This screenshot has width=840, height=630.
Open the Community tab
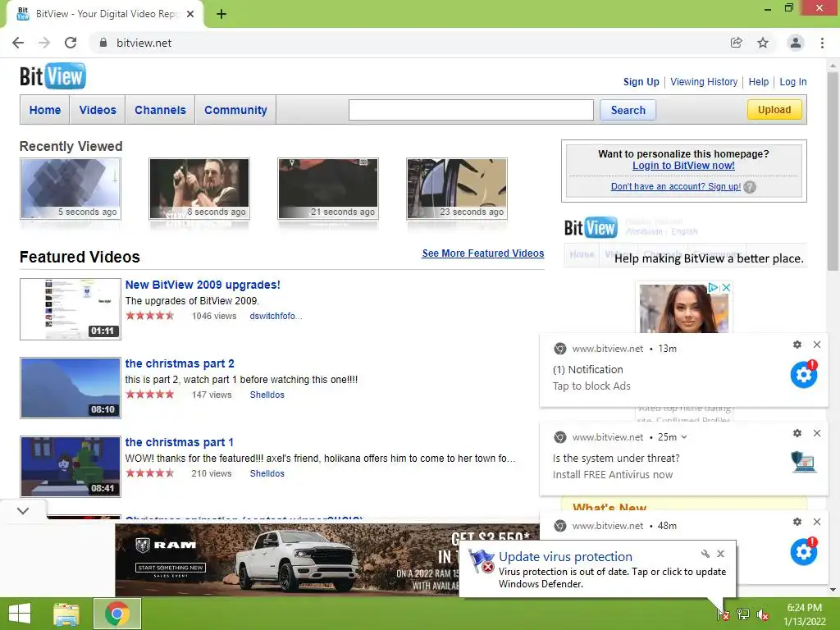[235, 110]
